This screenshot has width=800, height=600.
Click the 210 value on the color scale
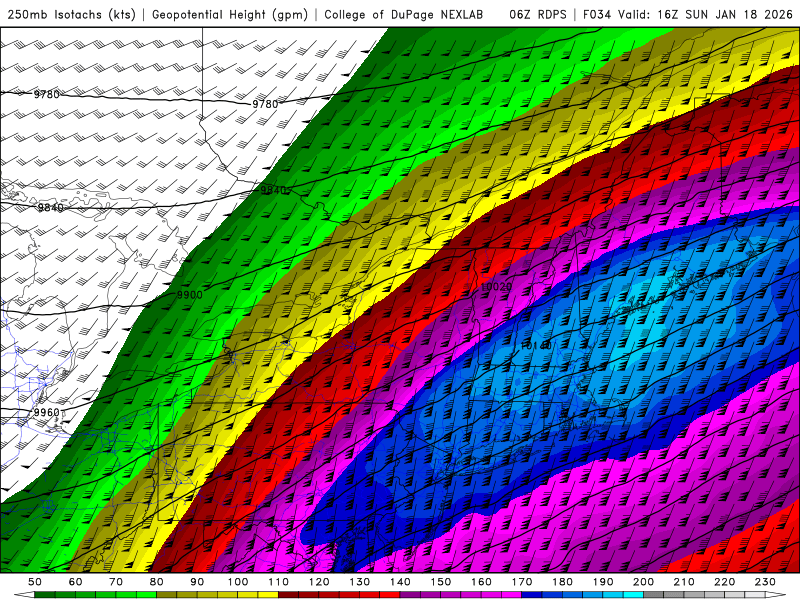click(x=684, y=582)
